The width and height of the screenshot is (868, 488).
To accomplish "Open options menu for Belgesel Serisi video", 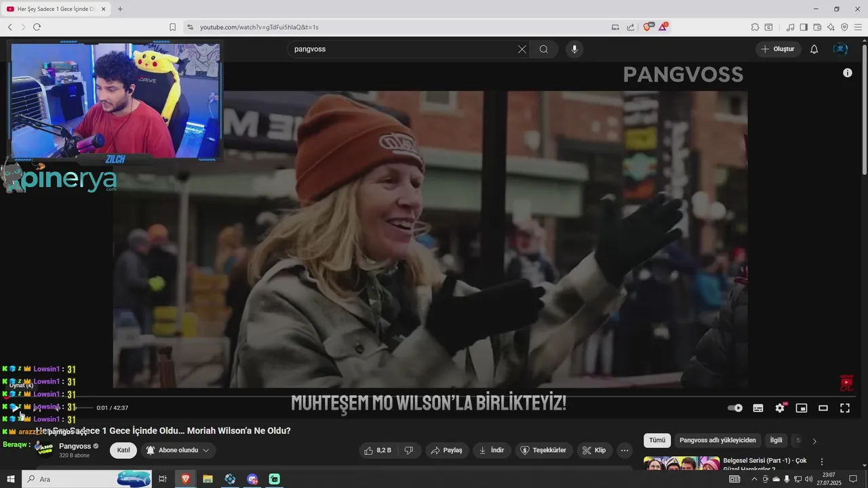I will click(822, 462).
